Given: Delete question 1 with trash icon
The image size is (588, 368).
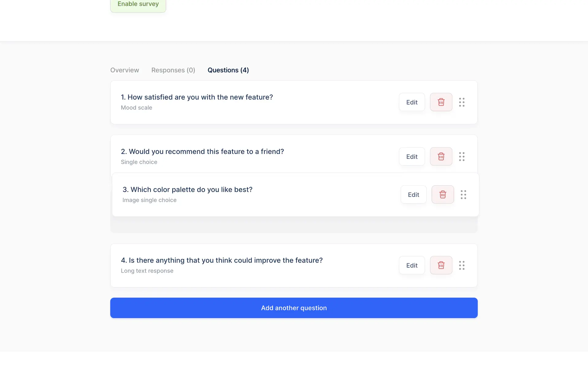Looking at the screenshot, I should [441, 102].
